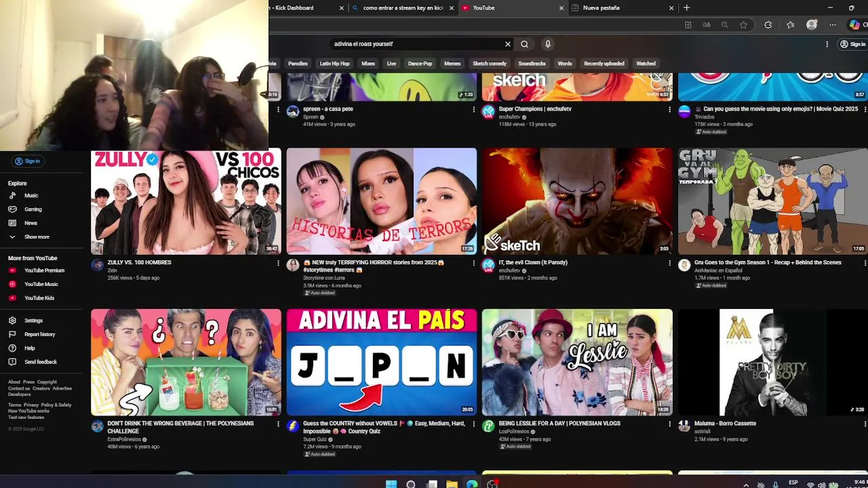Open Zein channel avatar under ZULLY video
868x488 pixels.
(97, 265)
